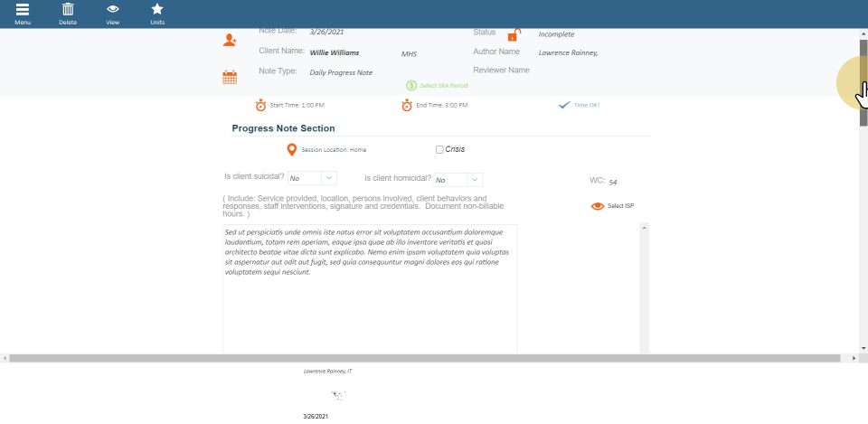Click the Select ISP eye icon
Viewport: 868px width, 424px height.
point(597,206)
